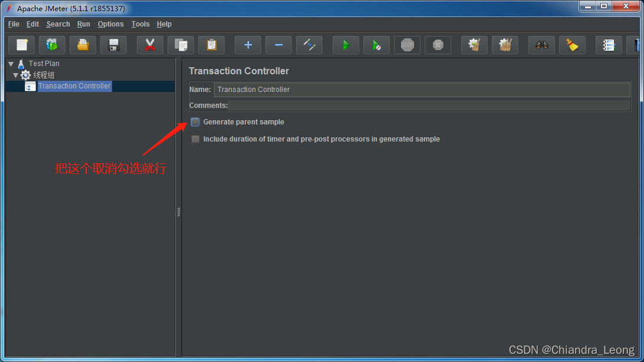Click into the Comments field

pos(429,106)
